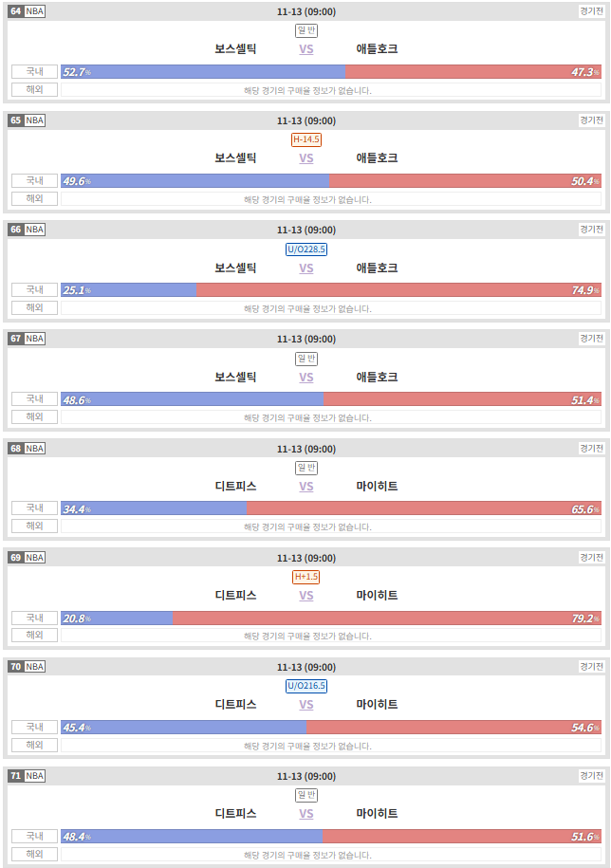611x868 pixels.
Task: Click the 11-13 (09:00) date in match 71
Action: click(x=306, y=776)
